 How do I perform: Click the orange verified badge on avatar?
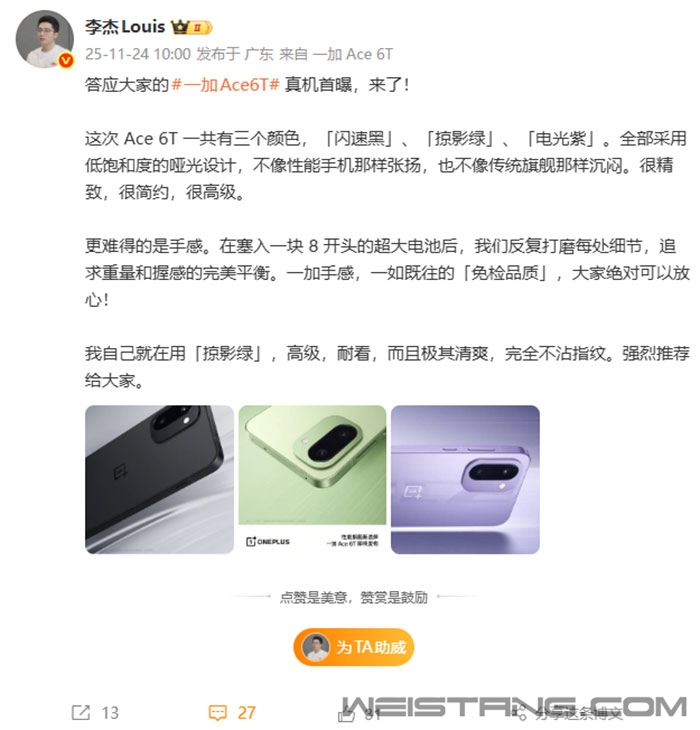(x=66, y=60)
